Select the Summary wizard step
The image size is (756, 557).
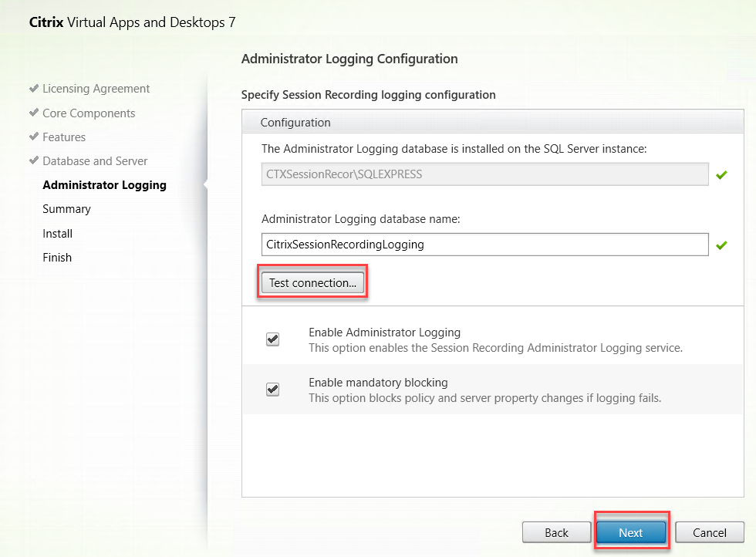pos(66,209)
